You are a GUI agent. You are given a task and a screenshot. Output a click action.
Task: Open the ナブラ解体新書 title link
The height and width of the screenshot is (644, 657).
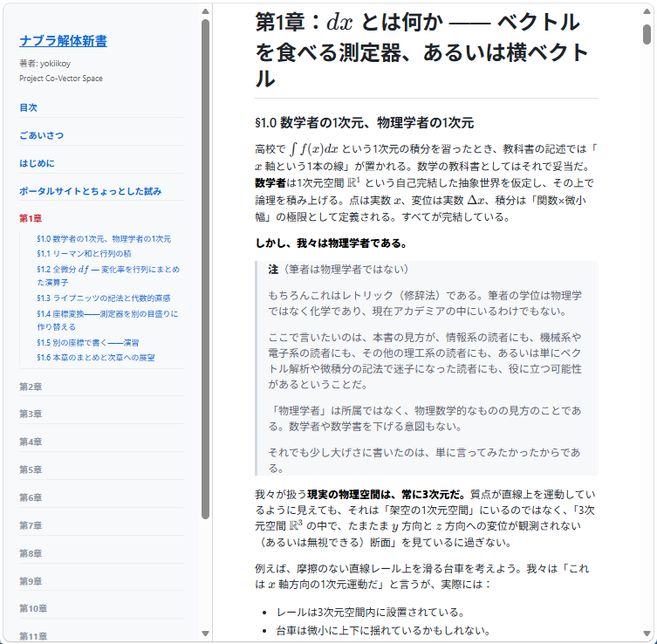64,41
